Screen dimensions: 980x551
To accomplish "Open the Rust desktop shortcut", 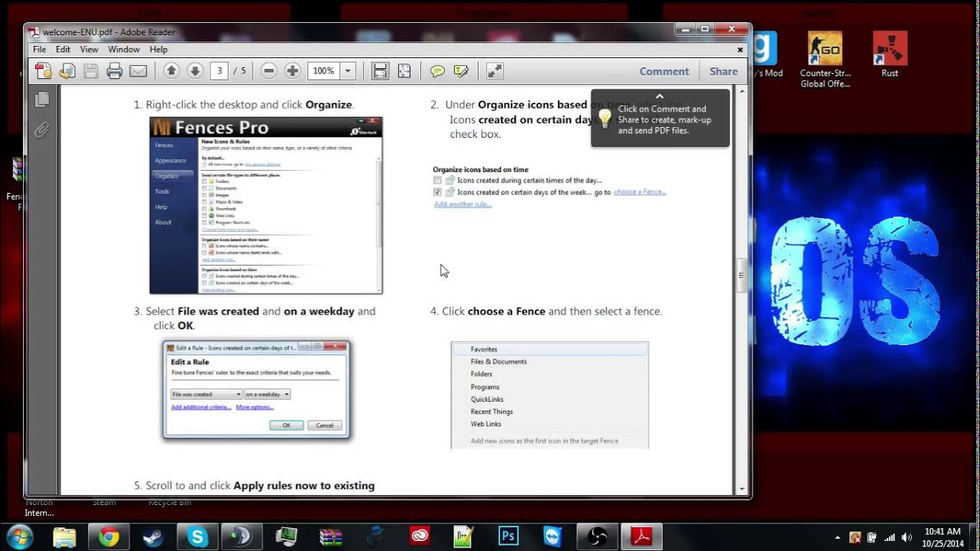I will [x=890, y=54].
